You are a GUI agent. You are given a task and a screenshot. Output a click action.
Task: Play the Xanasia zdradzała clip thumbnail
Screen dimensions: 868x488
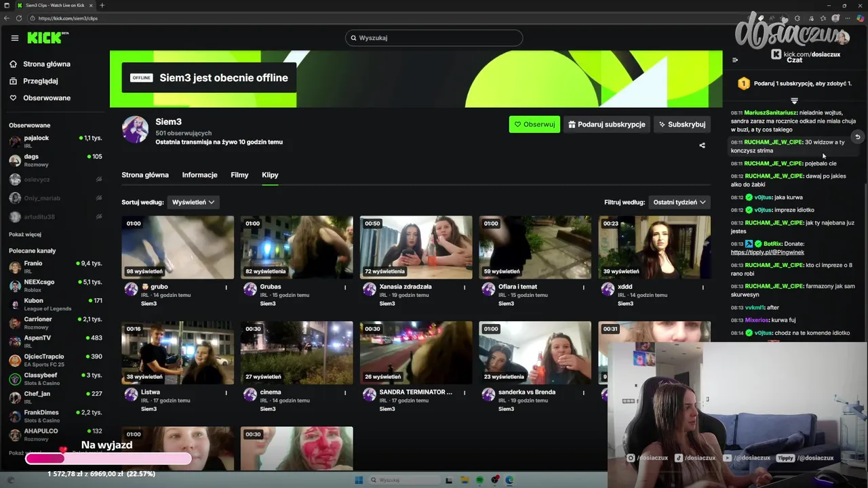pyautogui.click(x=416, y=247)
